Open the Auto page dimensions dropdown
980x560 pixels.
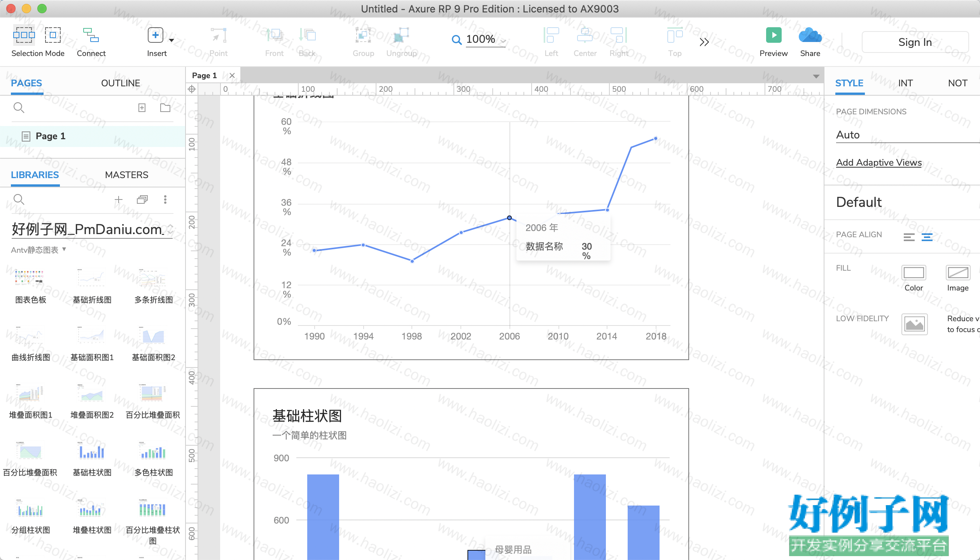click(x=908, y=135)
